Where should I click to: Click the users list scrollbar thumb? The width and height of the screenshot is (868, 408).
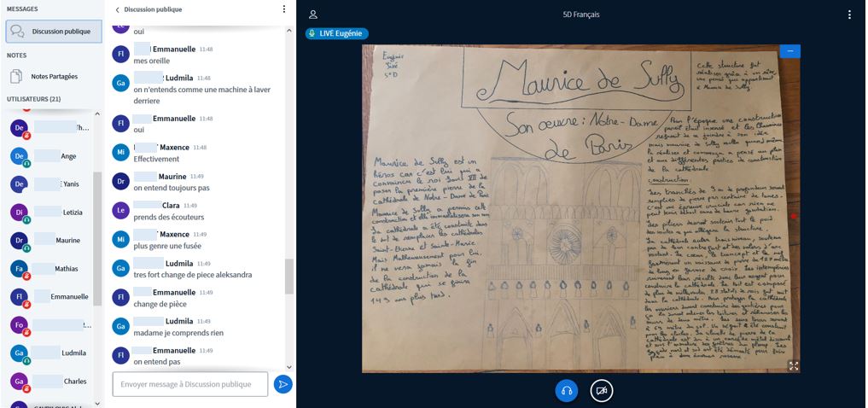[x=97, y=238]
